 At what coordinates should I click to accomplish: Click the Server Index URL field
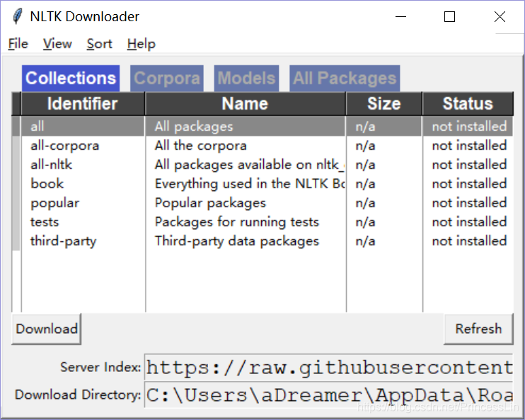pos(329,367)
